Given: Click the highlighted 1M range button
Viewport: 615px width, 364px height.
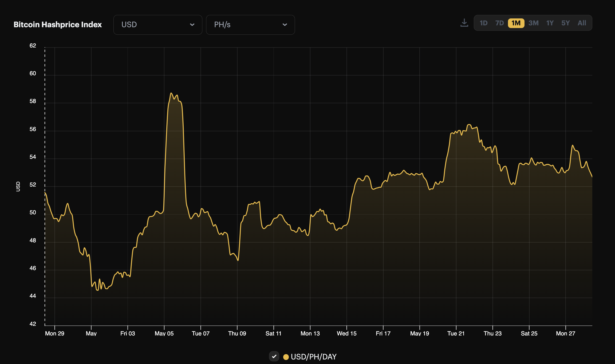Looking at the screenshot, I should coord(516,23).
